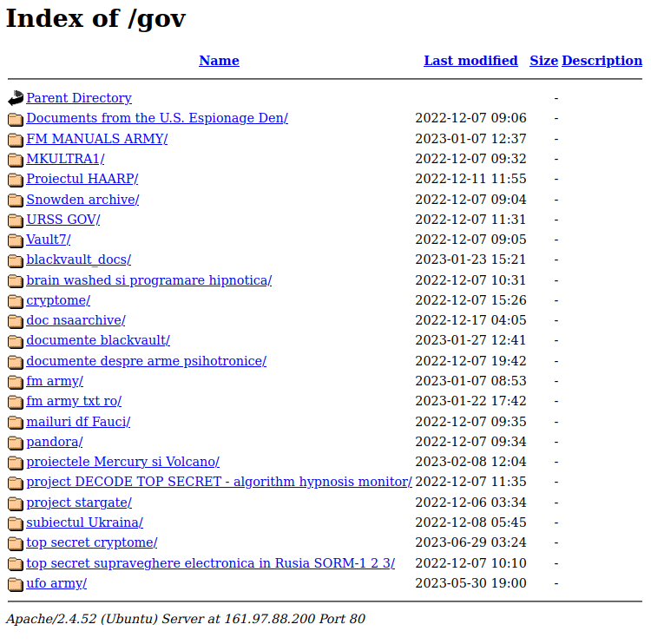Image resolution: width=651 pixels, height=644 pixels.
Task: Open the ufo army/ link
Action: [x=56, y=583]
